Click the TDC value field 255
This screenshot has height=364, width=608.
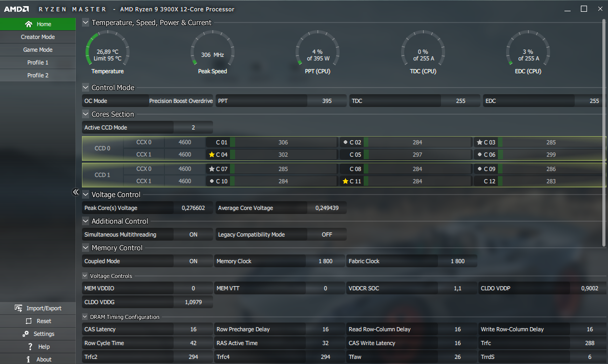(x=460, y=101)
